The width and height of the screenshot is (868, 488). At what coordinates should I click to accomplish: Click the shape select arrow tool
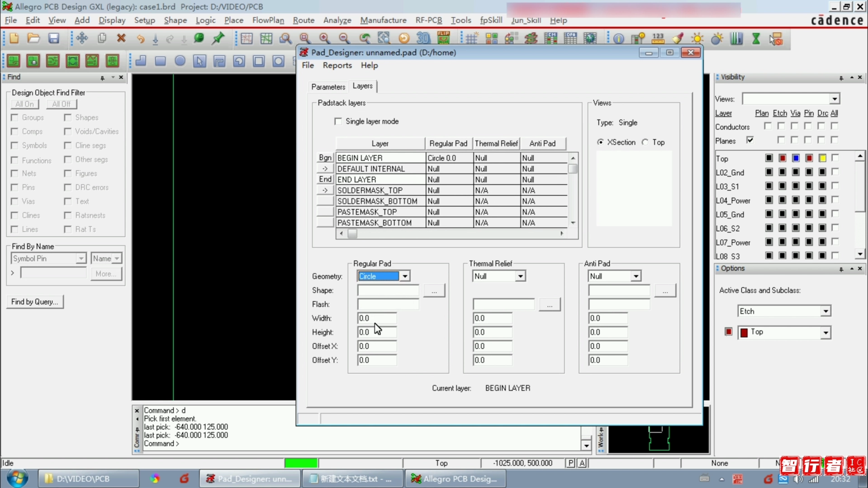pos(199,61)
